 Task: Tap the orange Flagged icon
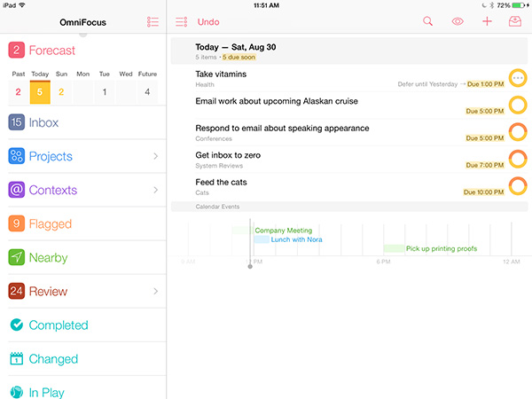[x=16, y=223]
